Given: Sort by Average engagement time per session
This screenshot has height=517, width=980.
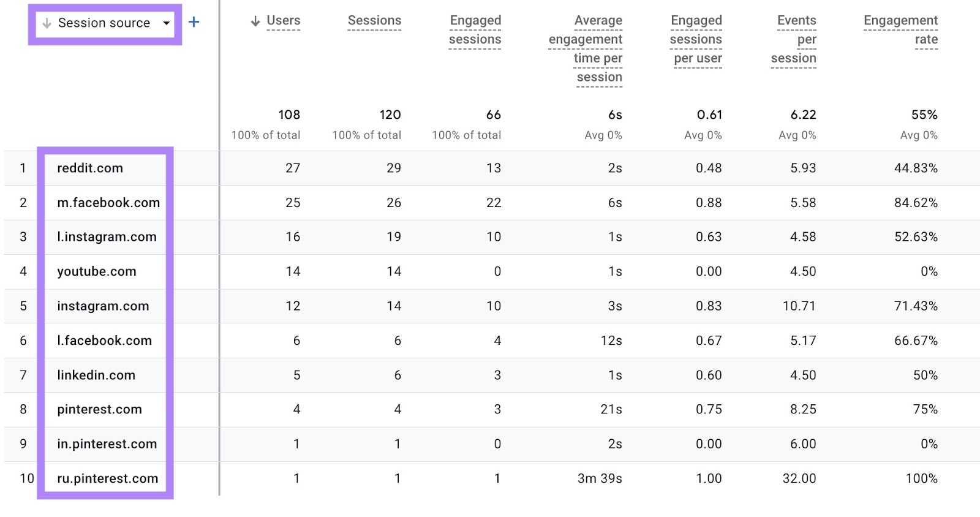Looking at the screenshot, I should (x=586, y=48).
